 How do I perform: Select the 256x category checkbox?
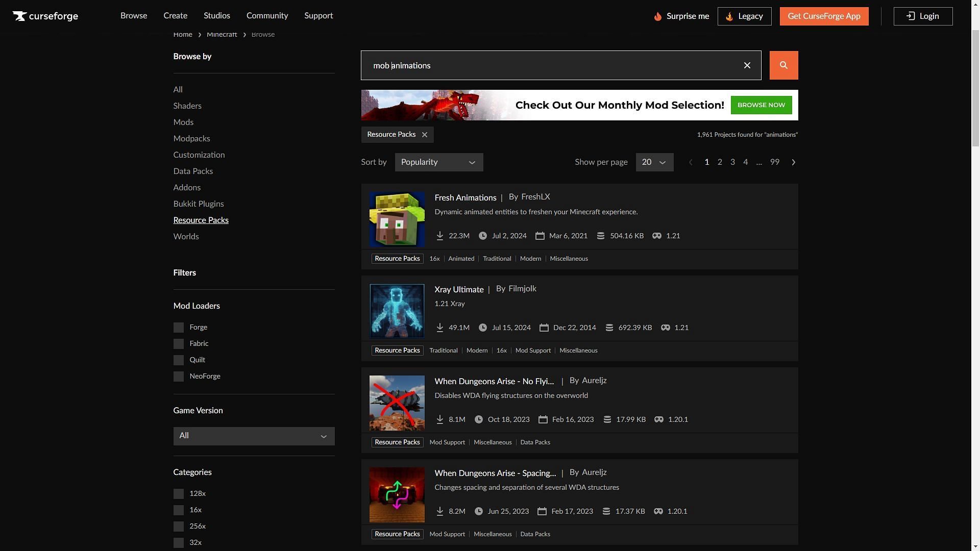coord(178,527)
